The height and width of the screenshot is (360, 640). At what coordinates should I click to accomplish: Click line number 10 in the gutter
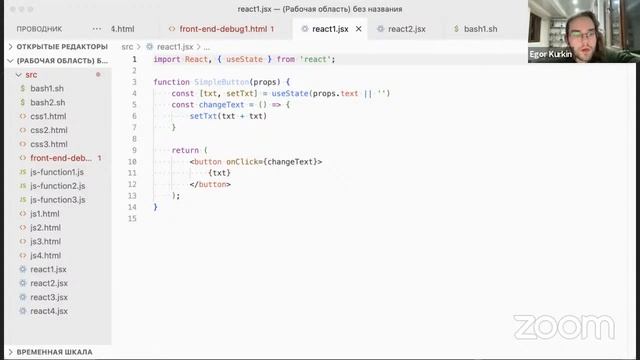click(x=132, y=162)
